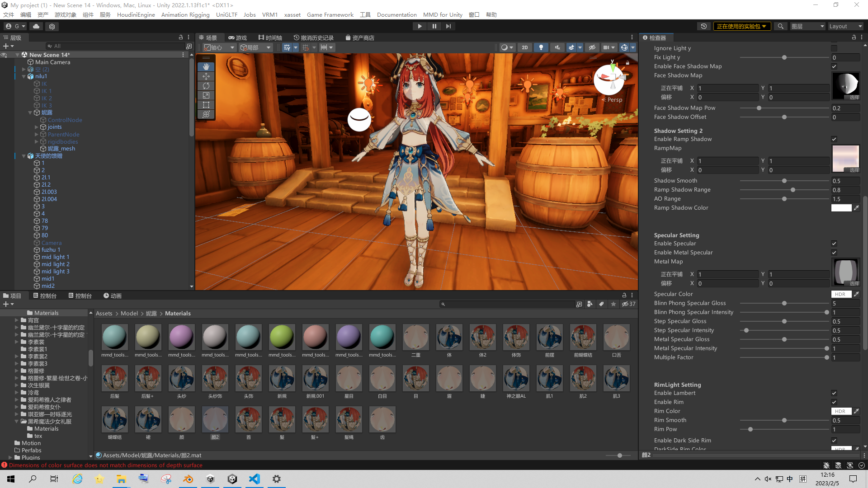Click 选择 on the Metal Map texture
This screenshot has height=488, width=868.
pyautogui.click(x=854, y=283)
